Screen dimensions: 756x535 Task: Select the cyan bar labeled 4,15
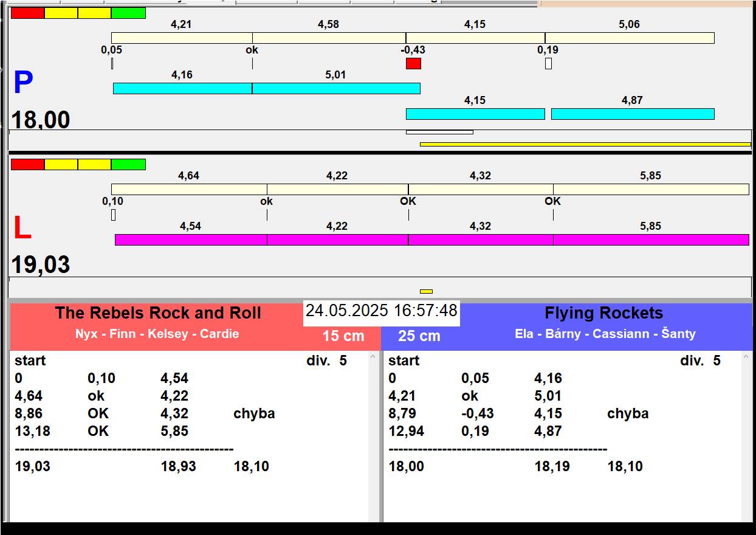(475, 114)
